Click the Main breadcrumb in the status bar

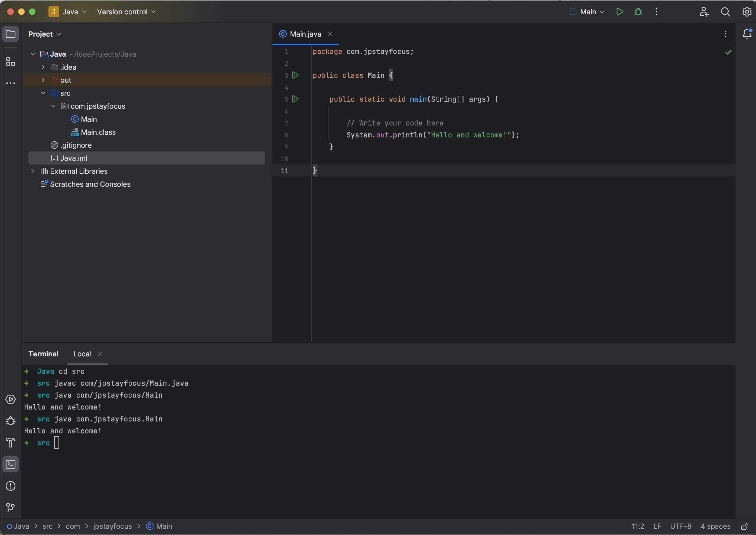pyautogui.click(x=159, y=526)
